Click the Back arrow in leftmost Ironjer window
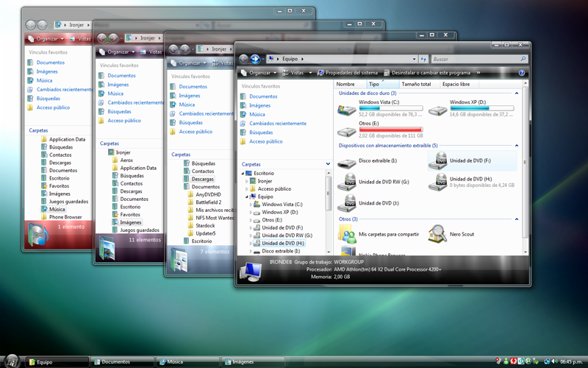588x368 pixels. pyautogui.click(x=31, y=25)
